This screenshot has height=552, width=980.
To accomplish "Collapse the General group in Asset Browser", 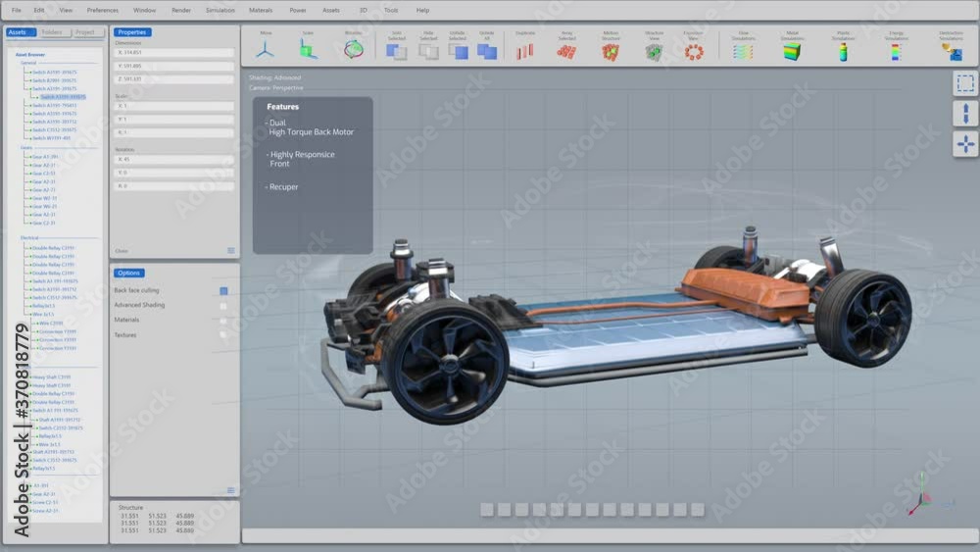I will point(28,63).
